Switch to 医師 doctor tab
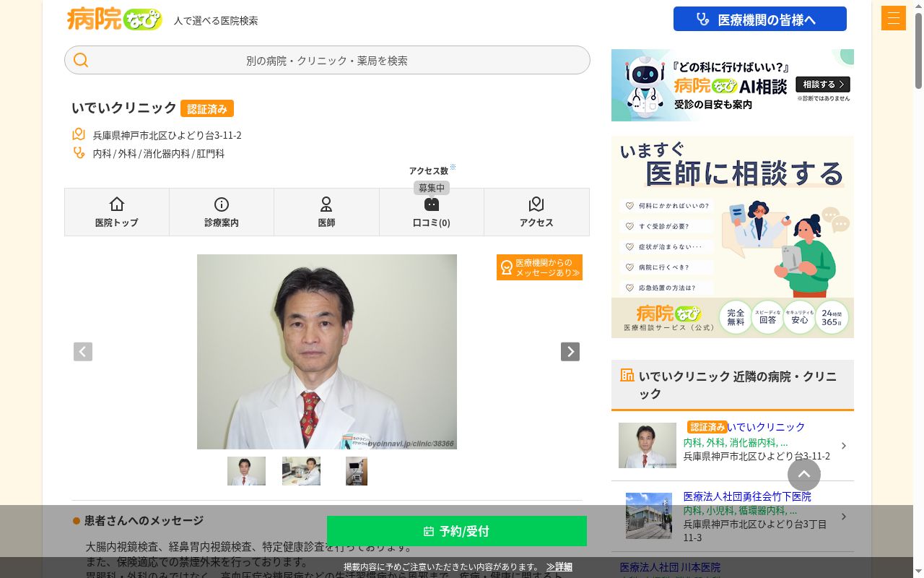 326,212
